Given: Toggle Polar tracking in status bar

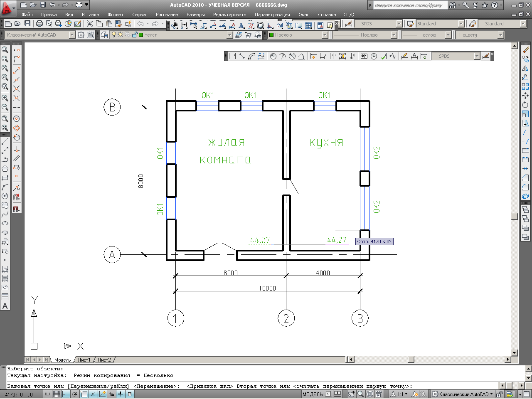Looking at the screenshot, I should [75, 394].
